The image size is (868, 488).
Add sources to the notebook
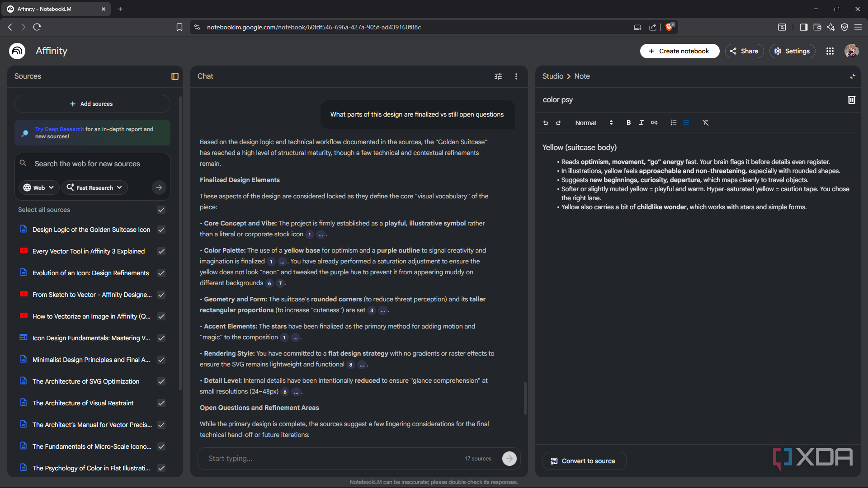92,104
